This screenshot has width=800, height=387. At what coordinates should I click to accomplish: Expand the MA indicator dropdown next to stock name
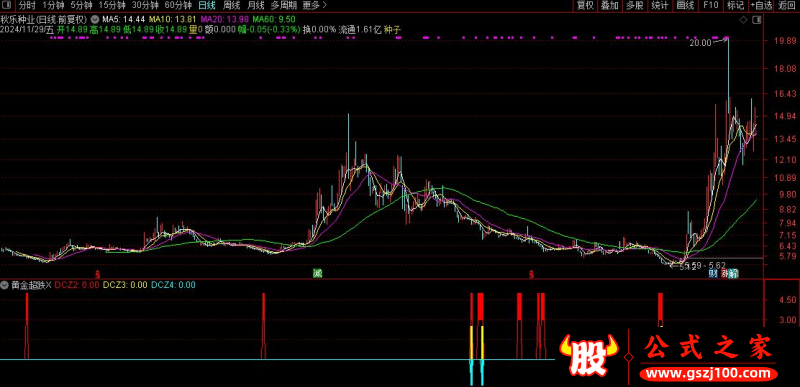point(95,19)
